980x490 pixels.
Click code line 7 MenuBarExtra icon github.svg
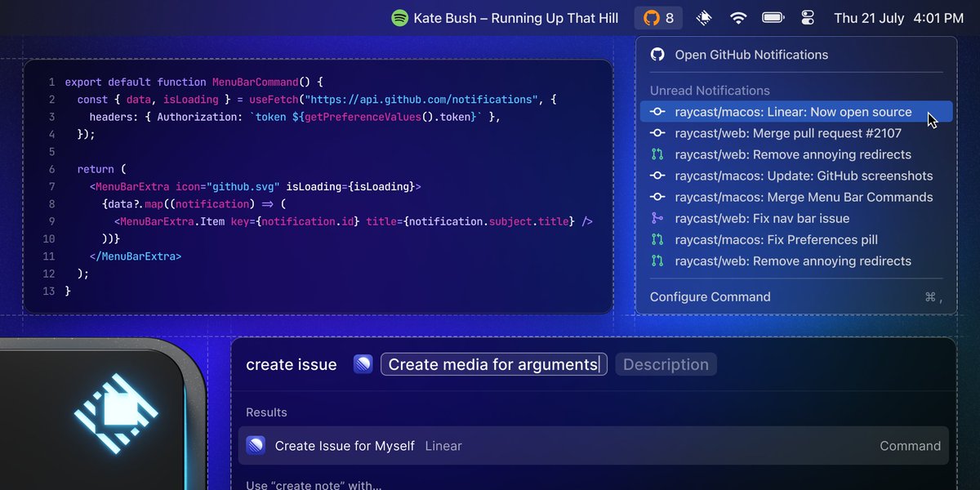point(255,186)
